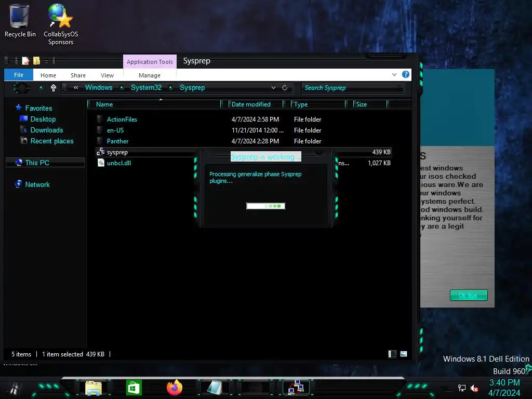Switch to the Share ribbon tab
The image size is (532, 399).
[78, 75]
